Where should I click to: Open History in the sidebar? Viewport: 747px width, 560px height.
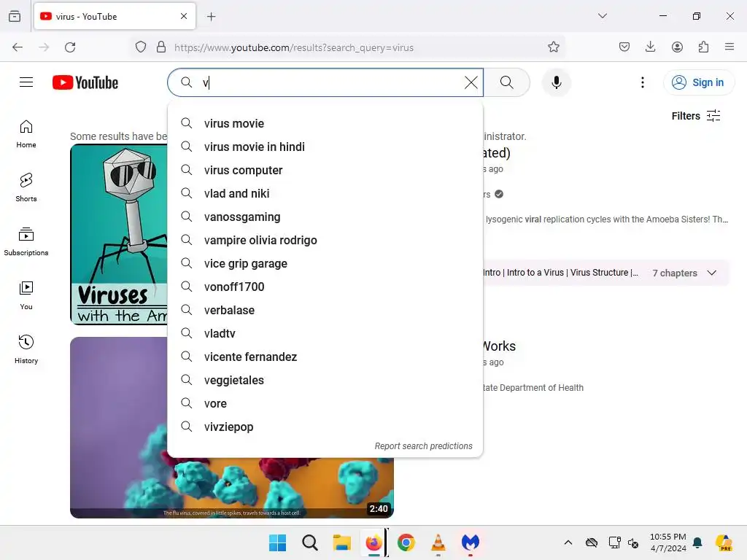click(x=26, y=349)
